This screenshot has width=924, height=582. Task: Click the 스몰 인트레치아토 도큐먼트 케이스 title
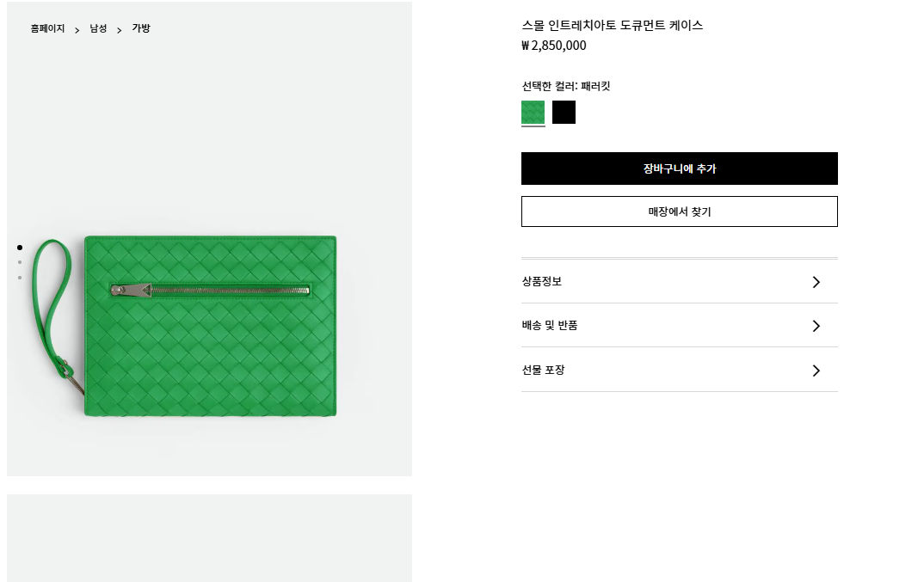click(612, 25)
